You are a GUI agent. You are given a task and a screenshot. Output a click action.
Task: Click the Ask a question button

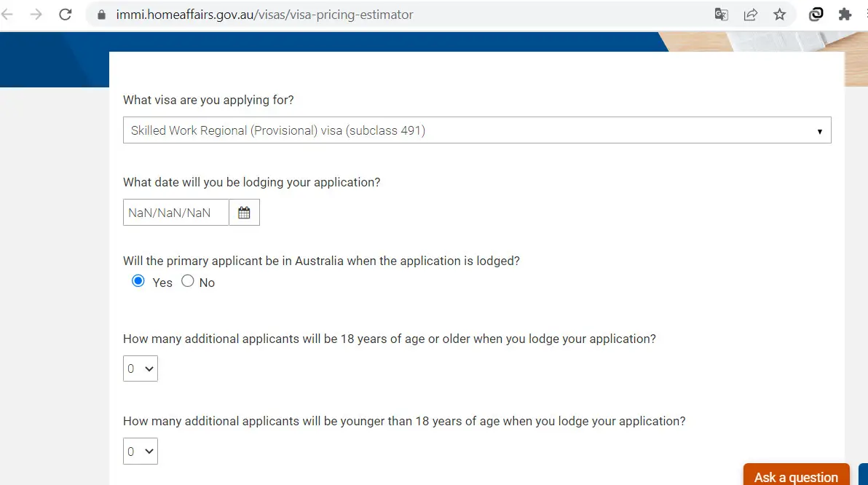tap(796, 475)
